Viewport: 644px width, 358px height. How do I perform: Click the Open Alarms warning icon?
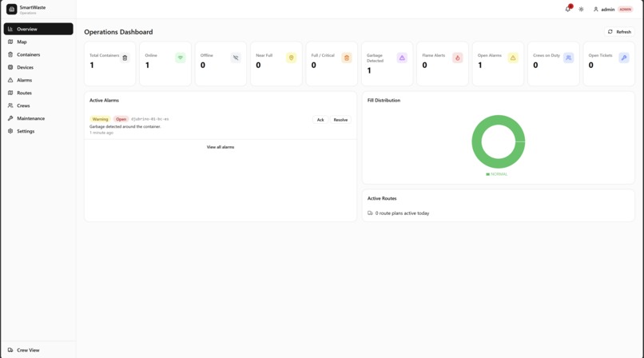click(513, 58)
